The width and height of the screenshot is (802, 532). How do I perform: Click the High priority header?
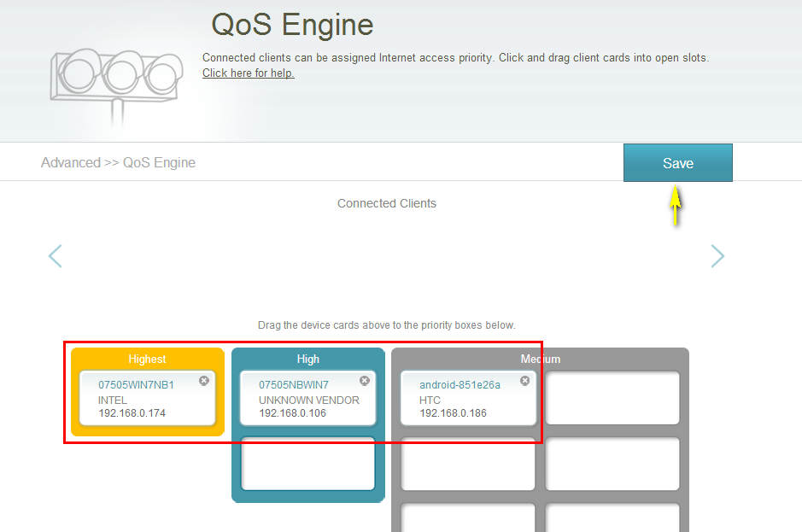point(307,360)
